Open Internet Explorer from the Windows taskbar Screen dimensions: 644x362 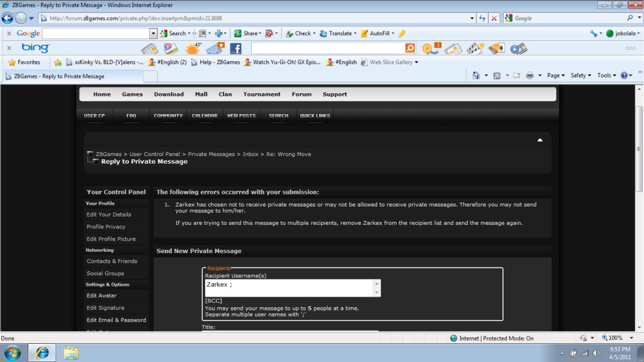[42, 352]
